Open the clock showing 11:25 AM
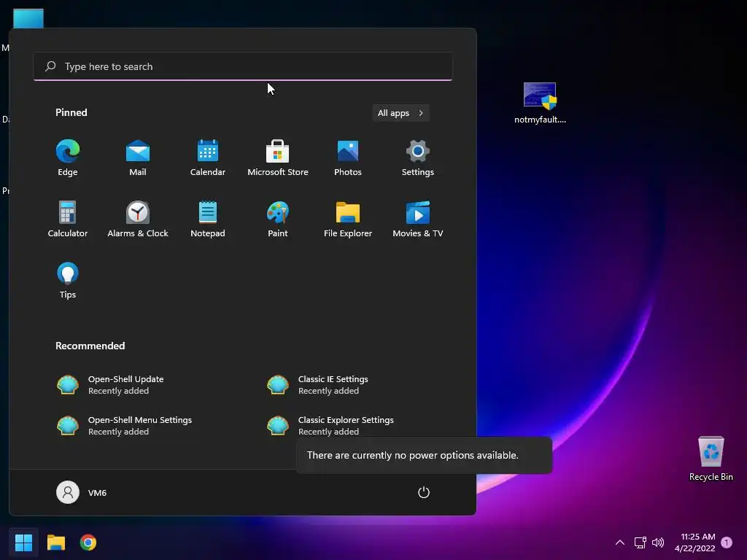This screenshot has height=560, width=747. [x=695, y=542]
